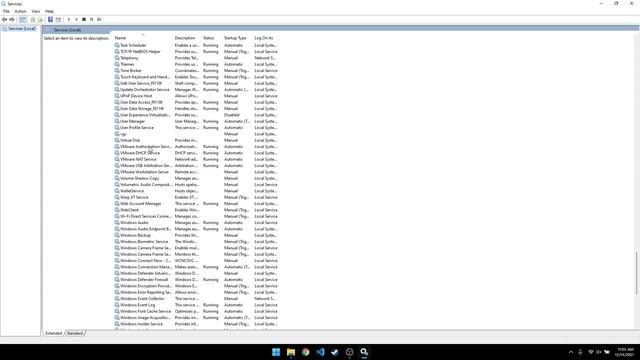Select the Time Broker service
The image size is (640, 360).
pos(196,71)
